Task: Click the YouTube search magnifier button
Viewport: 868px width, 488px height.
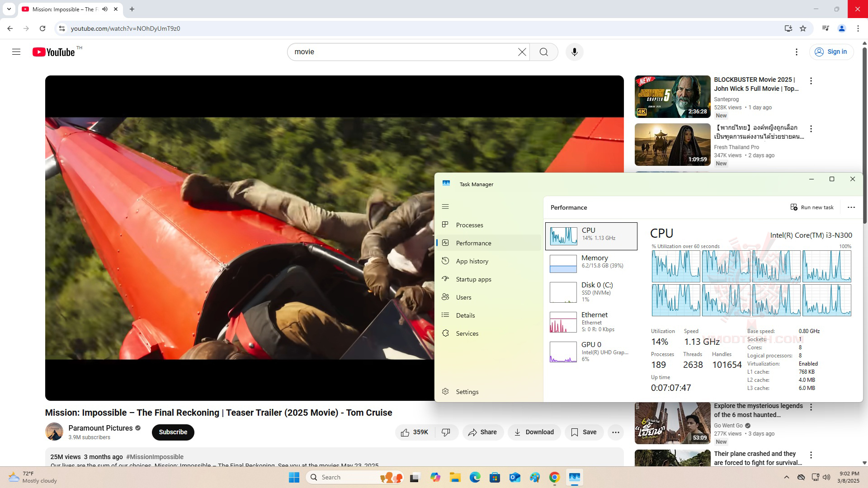Action: (x=543, y=52)
